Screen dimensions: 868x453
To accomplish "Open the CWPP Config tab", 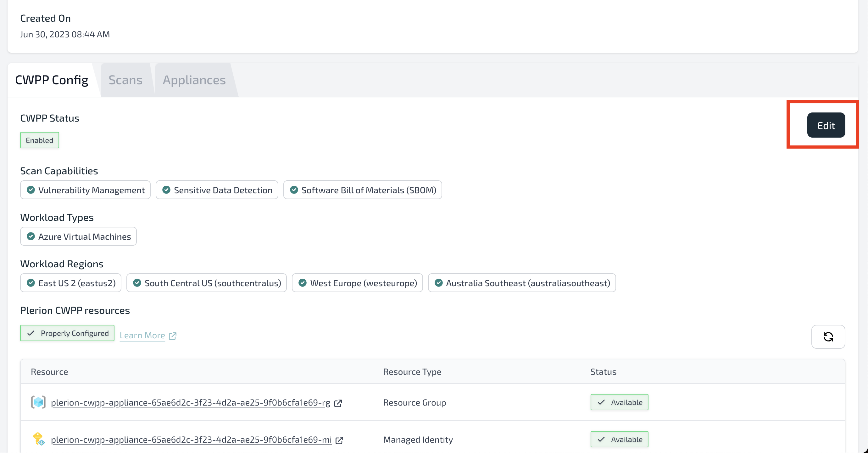I will point(52,80).
